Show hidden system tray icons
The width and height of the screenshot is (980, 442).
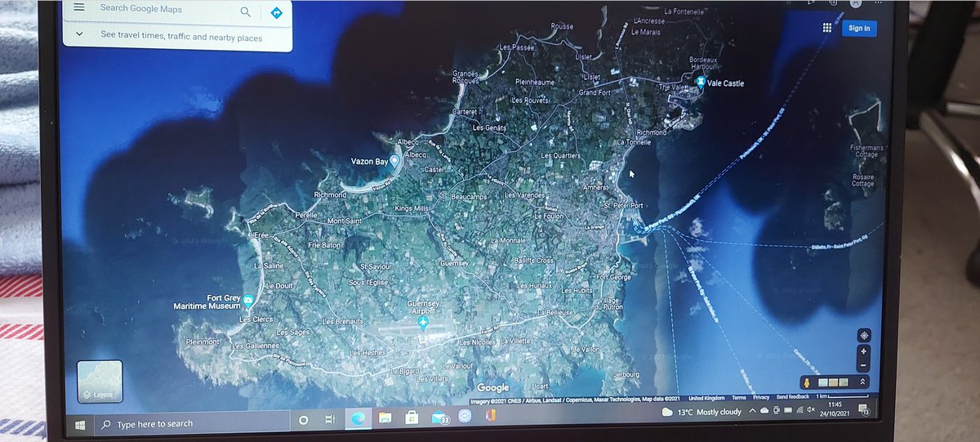pos(752,410)
